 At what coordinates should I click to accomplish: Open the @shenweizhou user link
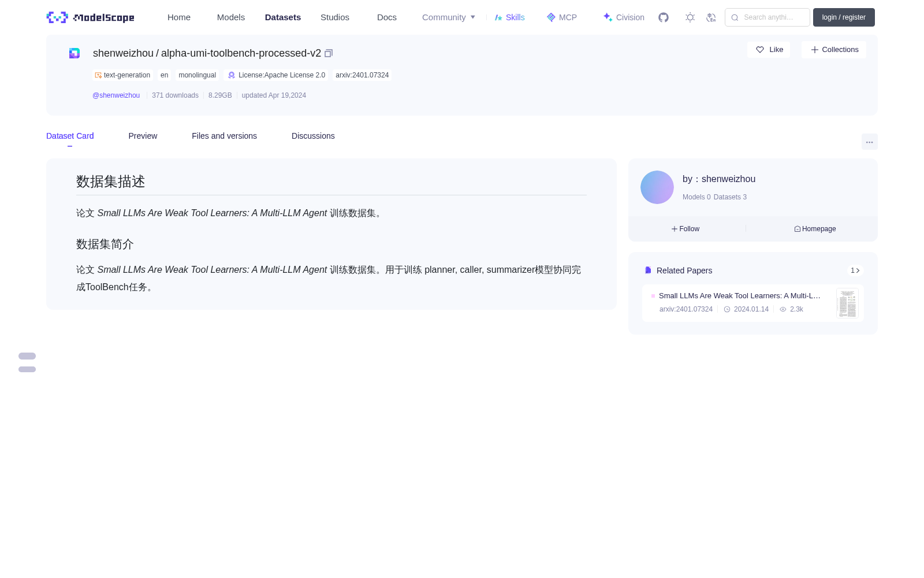(116, 95)
